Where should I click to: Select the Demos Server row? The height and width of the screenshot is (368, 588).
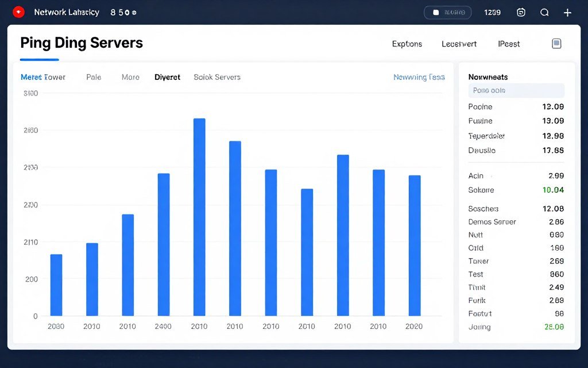tap(516, 222)
